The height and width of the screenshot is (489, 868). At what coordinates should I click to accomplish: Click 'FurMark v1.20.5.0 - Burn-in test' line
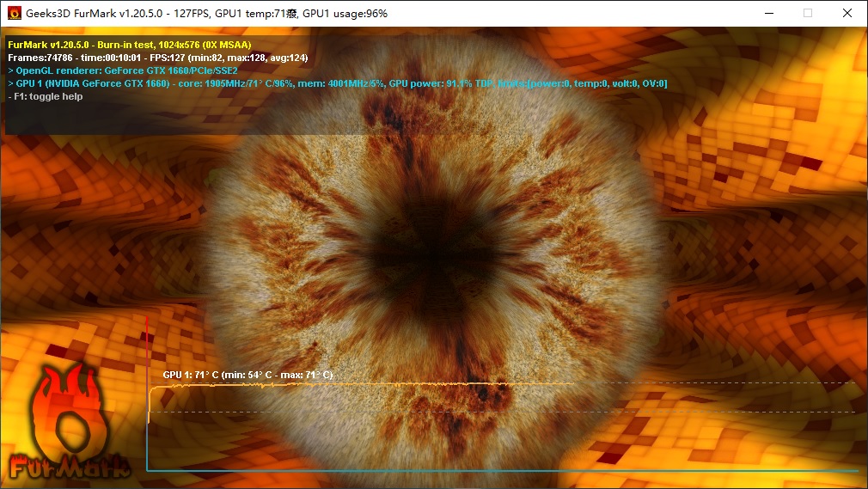pyautogui.click(x=130, y=45)
